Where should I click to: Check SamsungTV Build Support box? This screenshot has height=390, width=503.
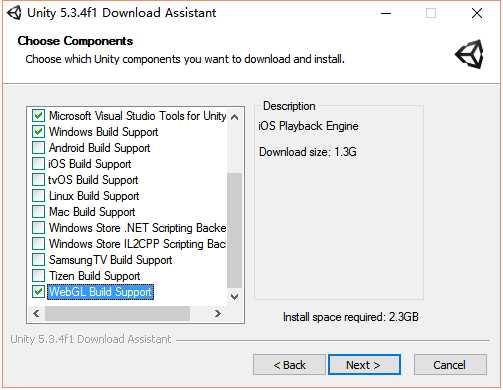click(38, 260)
